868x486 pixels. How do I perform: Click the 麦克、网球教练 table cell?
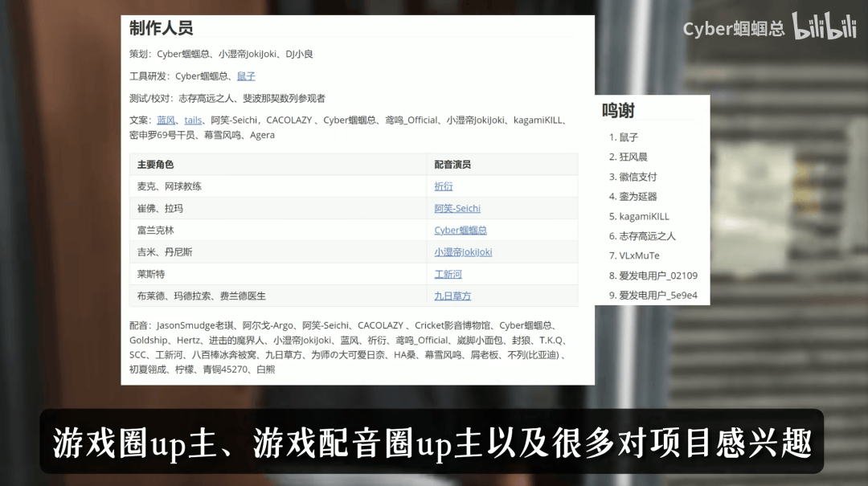170,186
